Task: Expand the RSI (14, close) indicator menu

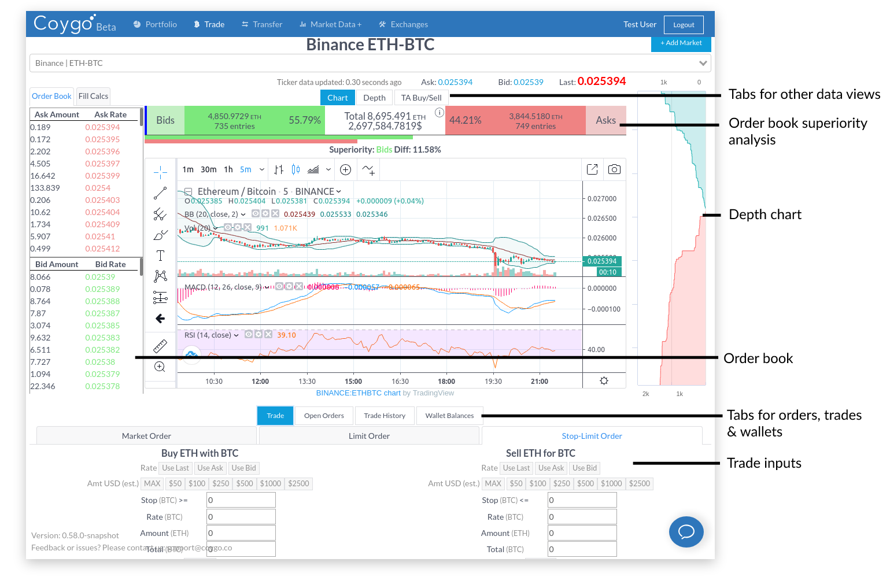Action: click(x=237, y=335)
